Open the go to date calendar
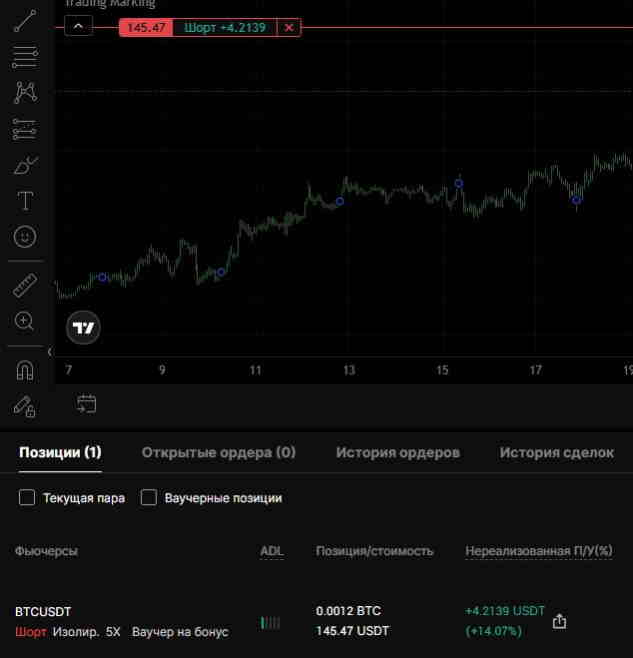The height and width of the screenshot is (658, 633). coord(87,403)
